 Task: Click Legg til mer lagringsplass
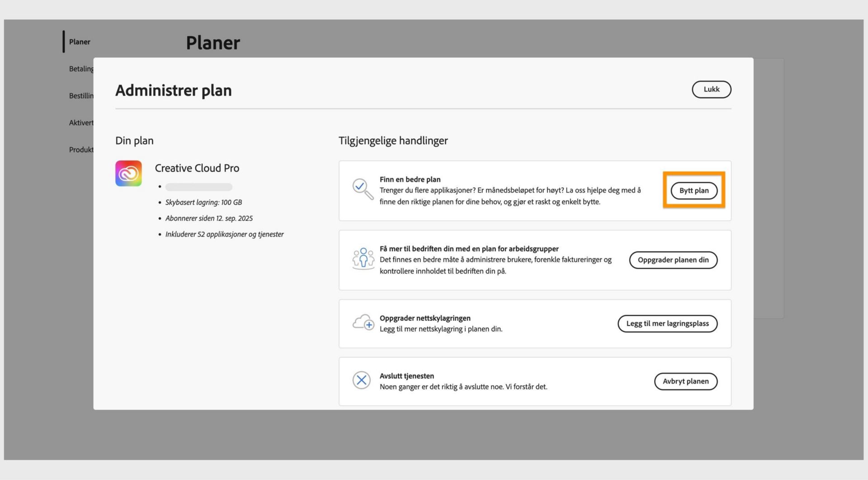pos(667,323)
